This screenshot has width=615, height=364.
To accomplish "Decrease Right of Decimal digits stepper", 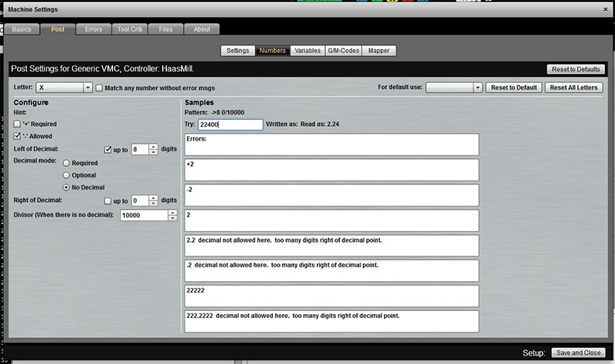I will pyautogui.click(x=153, y=204).
